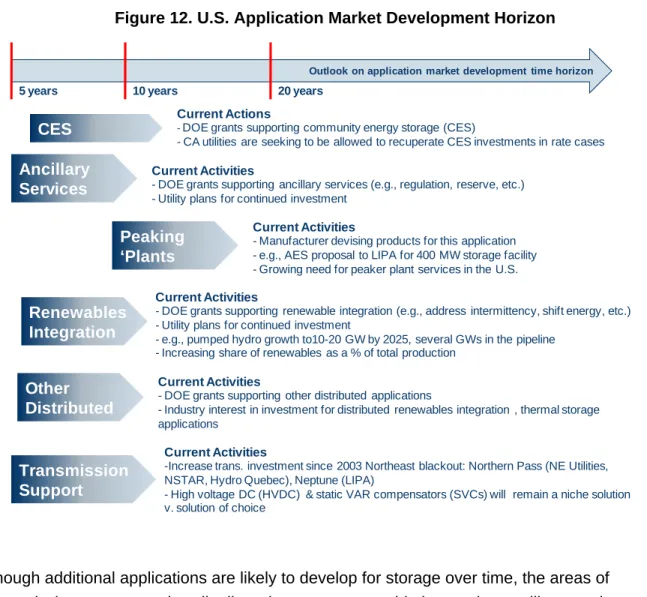Select the Other Distributed arrow block
The image size is (647, 597).
pyautogui.click(x=80, y=397)
